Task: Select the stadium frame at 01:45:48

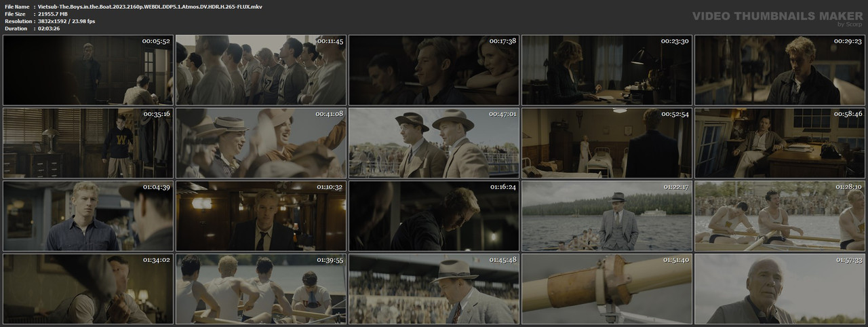Action: 434,289
